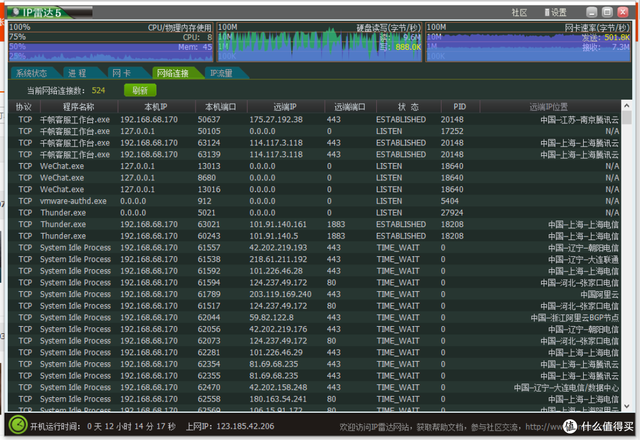Minimize the IP雷达 window
Screen dimensions: 640x440
pos(591,12)
